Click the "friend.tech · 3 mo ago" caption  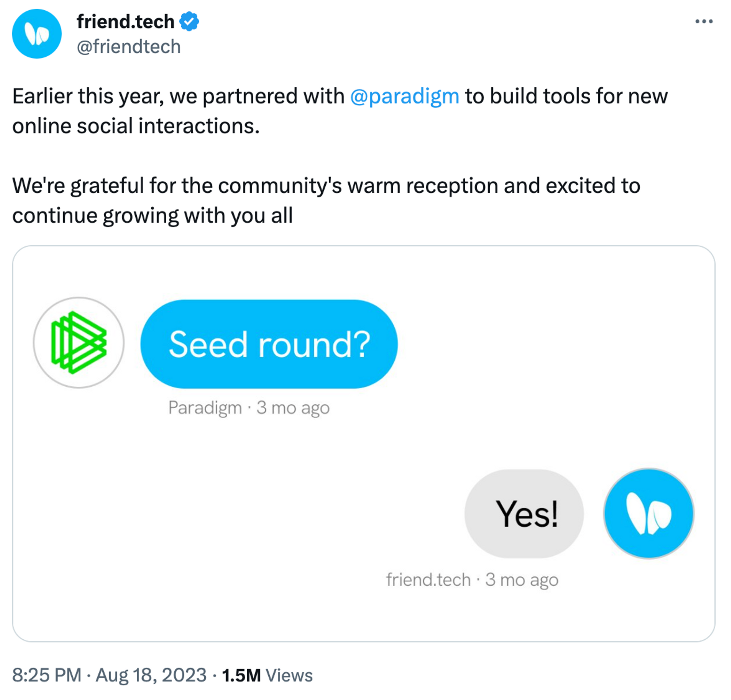click(472, 579)
